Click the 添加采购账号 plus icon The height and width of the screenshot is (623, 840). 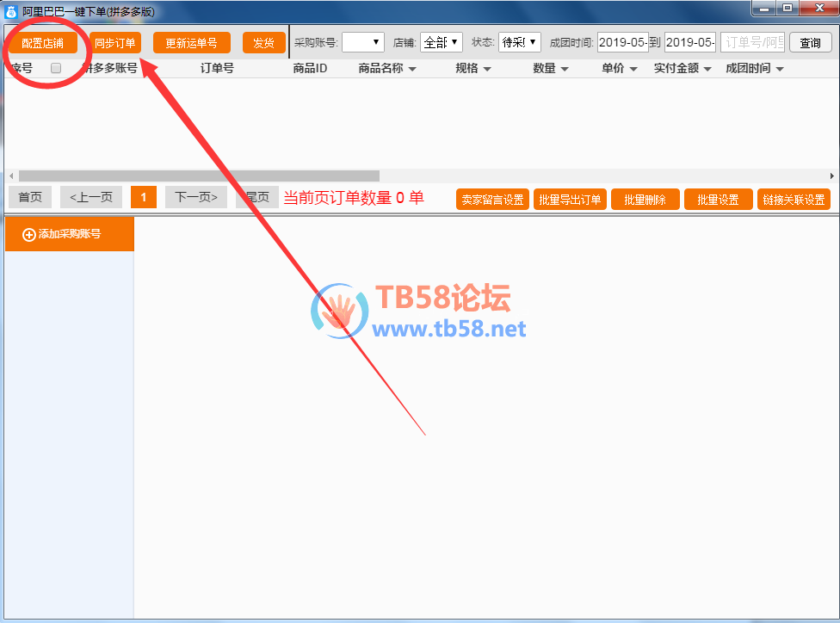[29, 235]
